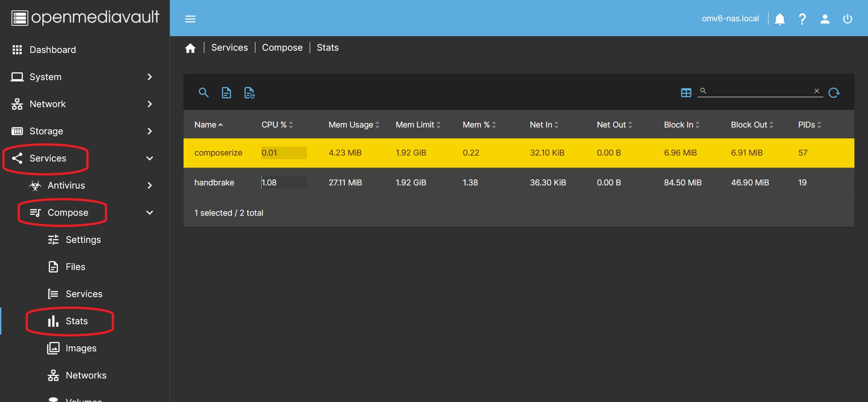Viewport: 868px width, 402px height.
Task: Collapse the Compose submenu
Action: 150,213
